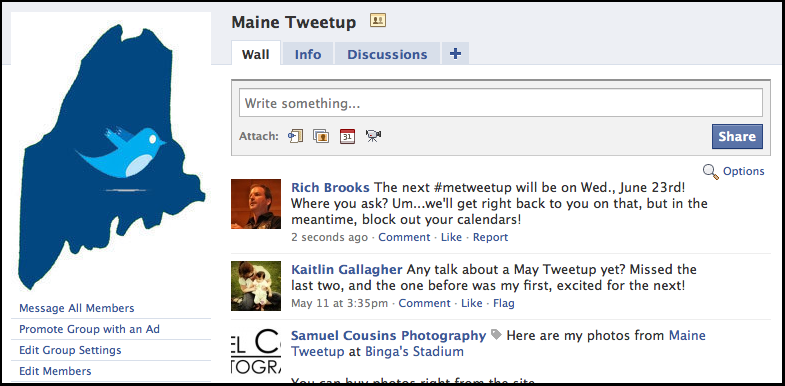Open the Discussions tab
Screen dimensions: 785x386
[x=387, y=54]
